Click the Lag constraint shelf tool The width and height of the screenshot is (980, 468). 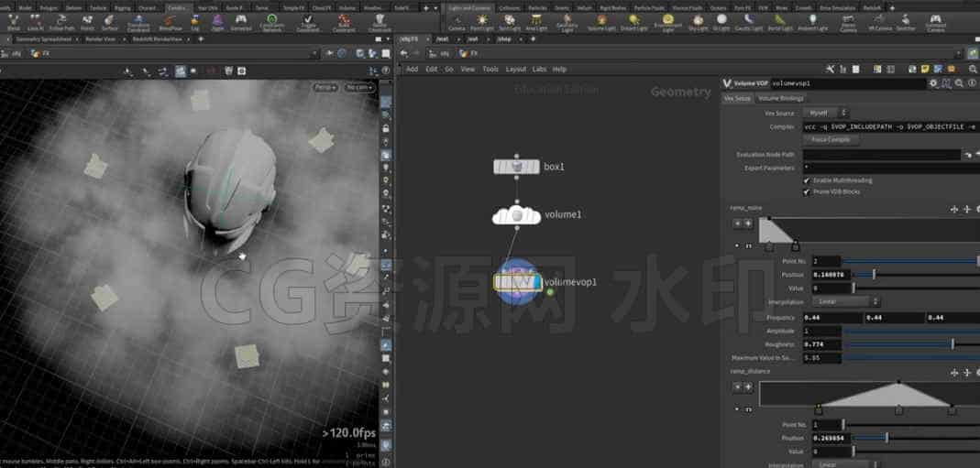coord(195,23)
